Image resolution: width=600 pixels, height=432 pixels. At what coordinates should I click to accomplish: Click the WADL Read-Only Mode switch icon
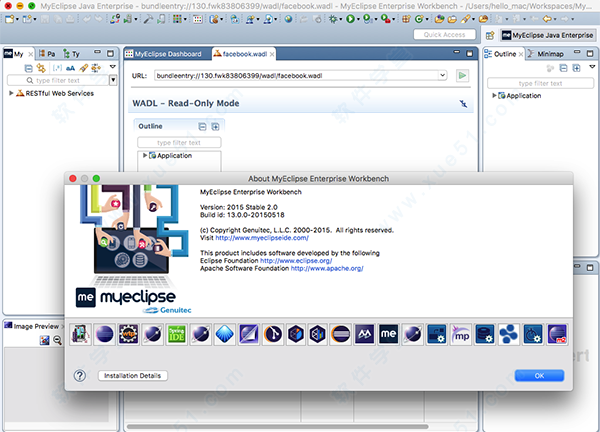click(463, 104)
